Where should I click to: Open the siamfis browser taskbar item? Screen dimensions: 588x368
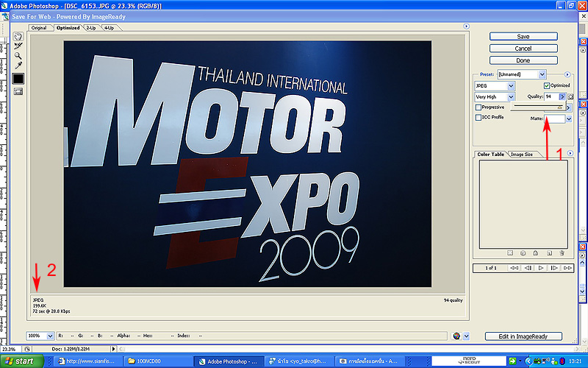click(x=87, y=361)
